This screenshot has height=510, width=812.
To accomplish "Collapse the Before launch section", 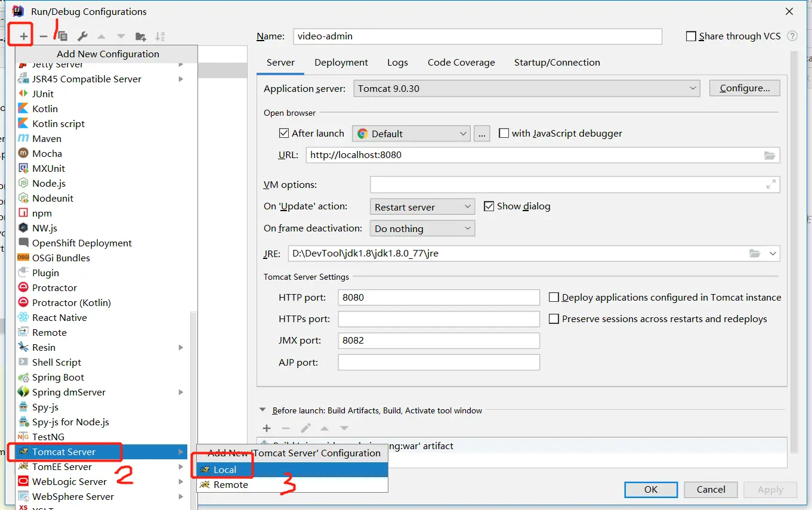I will [263, 410].
